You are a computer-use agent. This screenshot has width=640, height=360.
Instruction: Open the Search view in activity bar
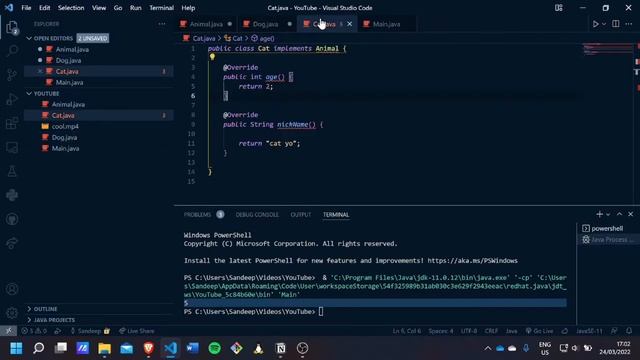12,51
